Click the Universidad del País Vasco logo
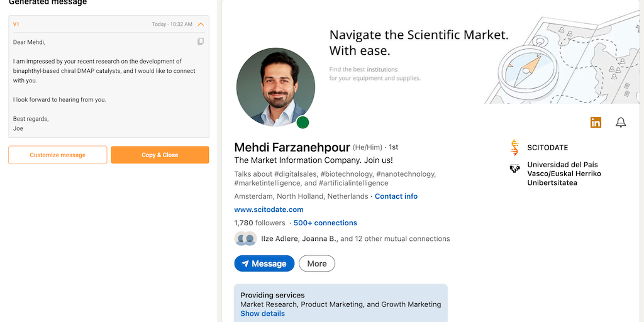The height and width of the screenshot is (322, 644). (x=514, y=168)
